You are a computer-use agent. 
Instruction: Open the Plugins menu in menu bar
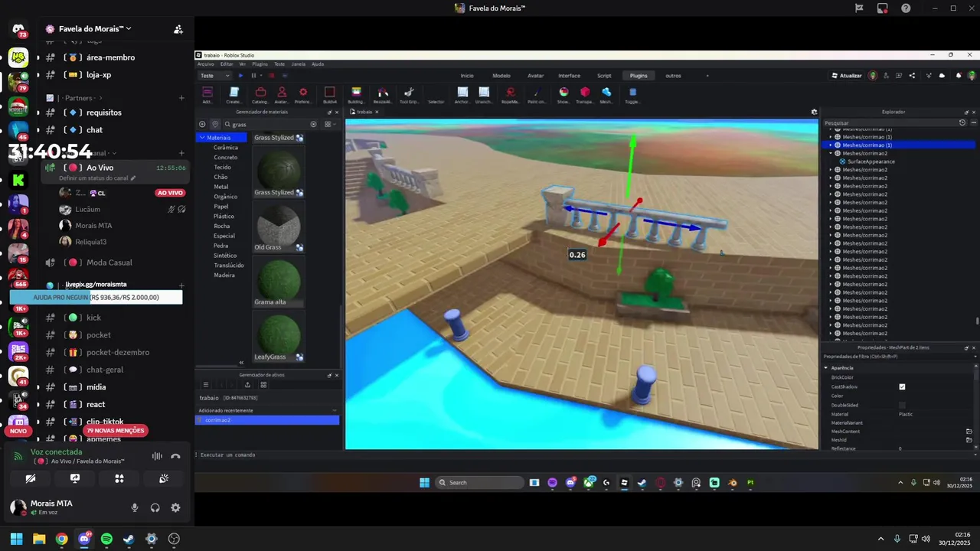click(x=260, y=64)
